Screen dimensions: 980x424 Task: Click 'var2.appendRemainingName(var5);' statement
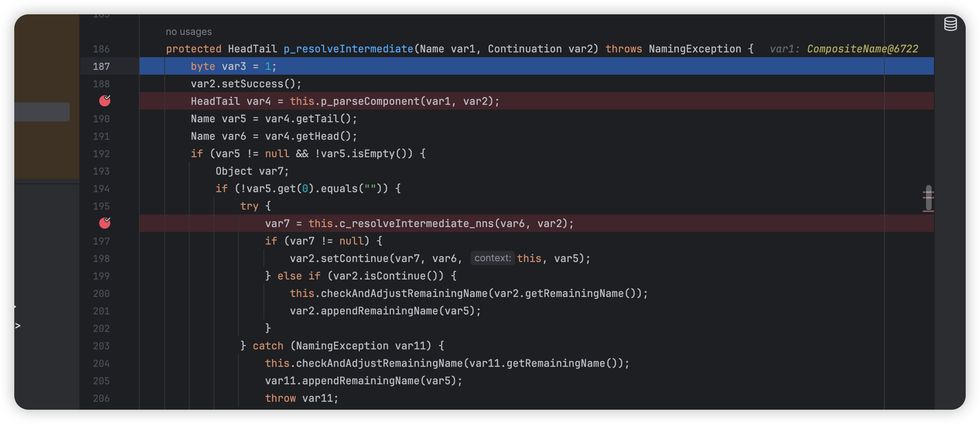coord(385,311)
